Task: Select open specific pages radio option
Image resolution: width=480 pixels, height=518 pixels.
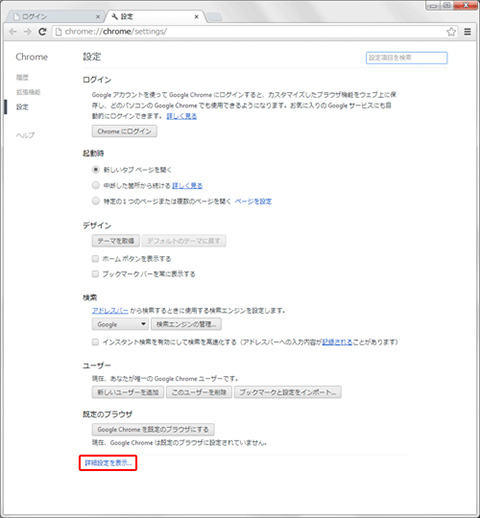Action: pos(96,201)
